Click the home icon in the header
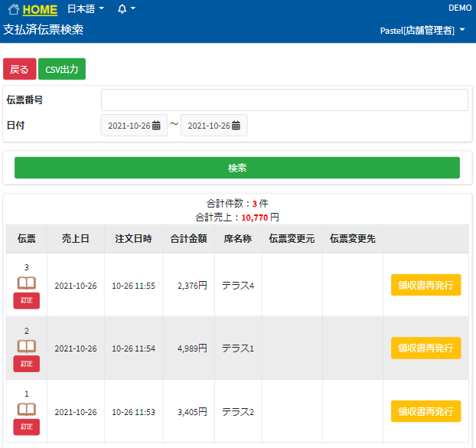This screenshot has width=476, height=448. tap(13, 10)
